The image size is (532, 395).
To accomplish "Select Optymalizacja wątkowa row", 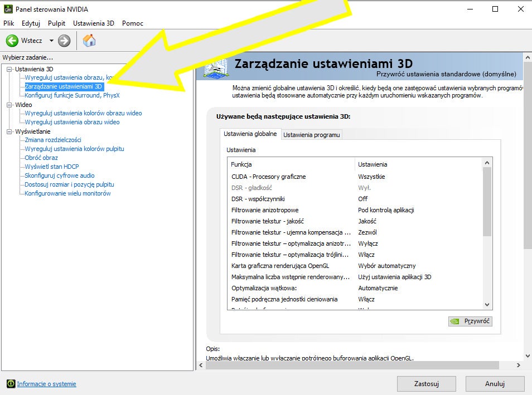I will (x=355, y=288).
